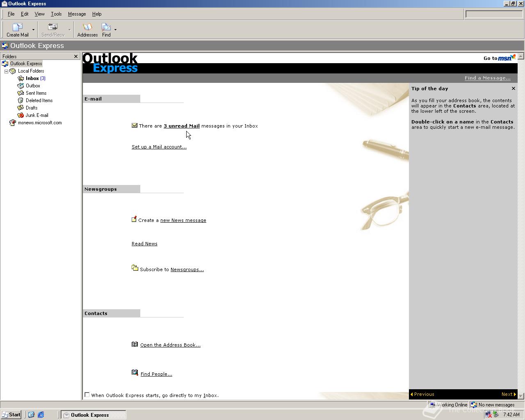
Task: Expand the Find dropdown arrow
Action: pos(115,30)
